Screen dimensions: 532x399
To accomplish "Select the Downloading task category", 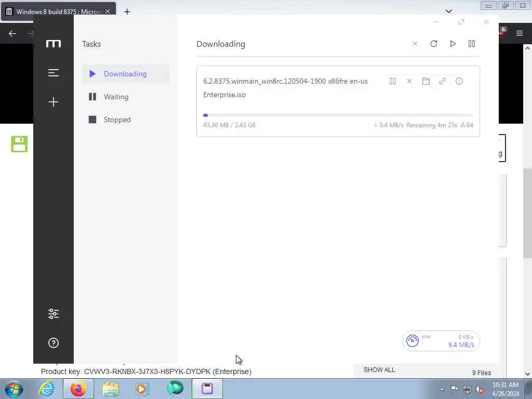I will [126, 74].
